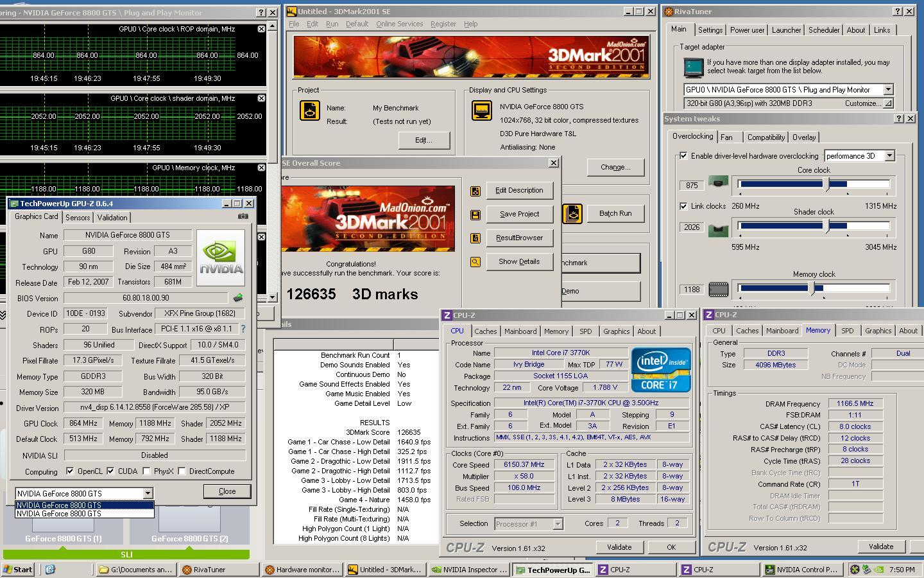Close the Core clock ROP domain graph
This screenshot has height=578, width=924.
261,29
